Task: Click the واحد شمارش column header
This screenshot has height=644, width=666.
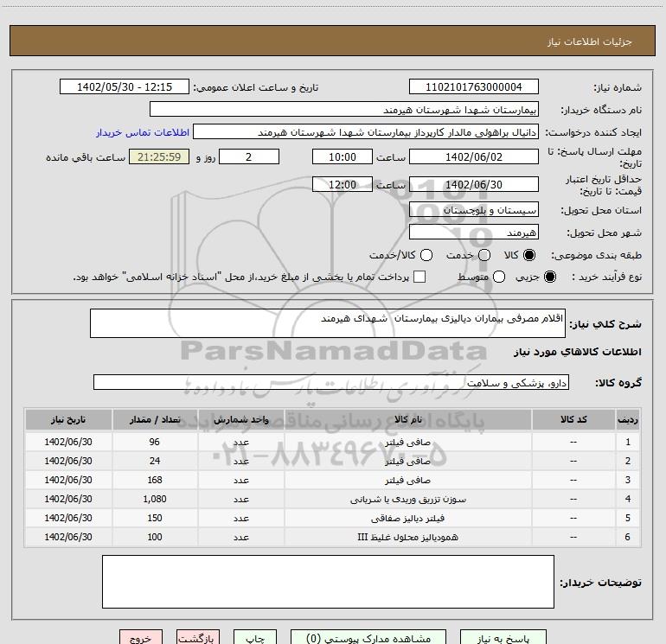Action: [x=240, y=420]
